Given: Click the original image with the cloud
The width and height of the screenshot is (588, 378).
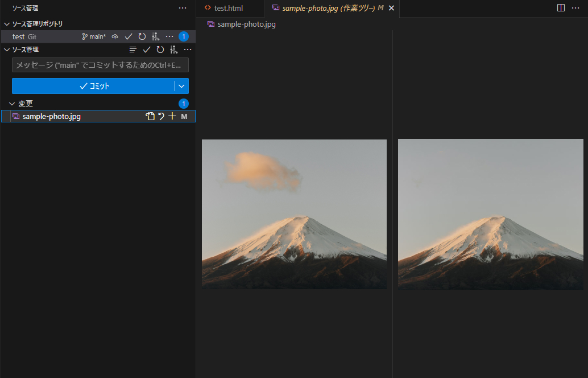Looking at the screenshot, I should [294, 215].
